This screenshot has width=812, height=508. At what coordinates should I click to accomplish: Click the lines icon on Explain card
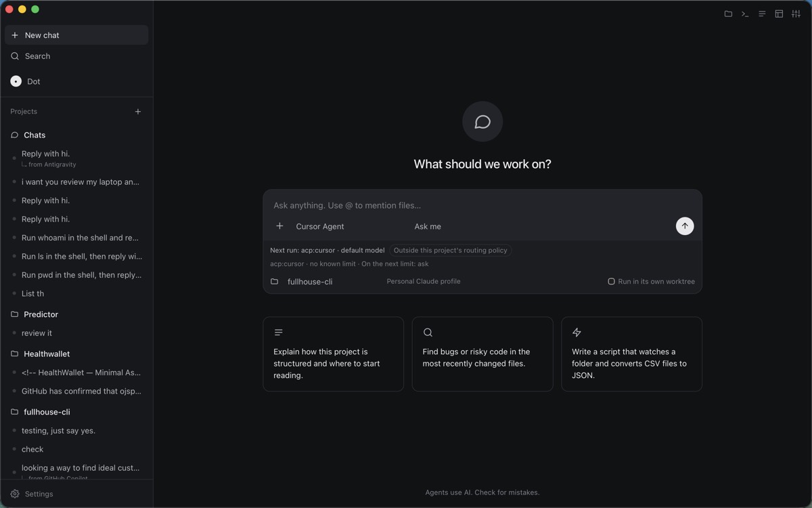279,333
